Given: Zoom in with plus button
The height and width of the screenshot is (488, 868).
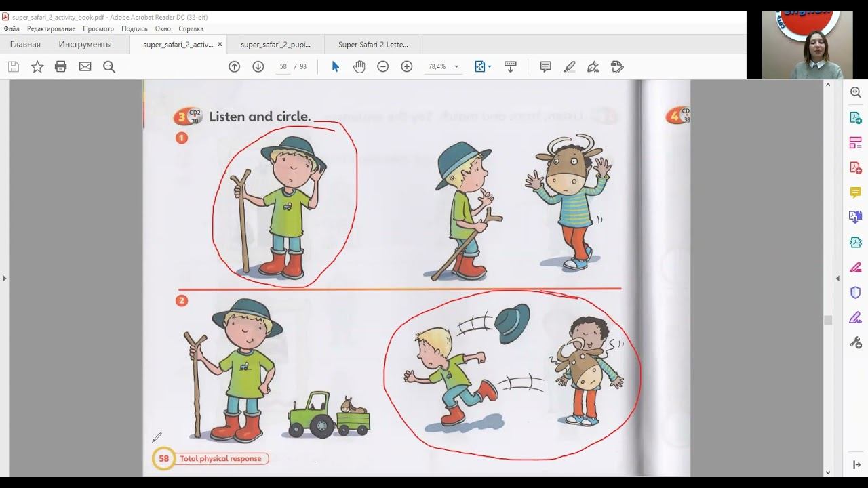Looking at the screenshot, I should pyautogui.click(x=406, y=66).
